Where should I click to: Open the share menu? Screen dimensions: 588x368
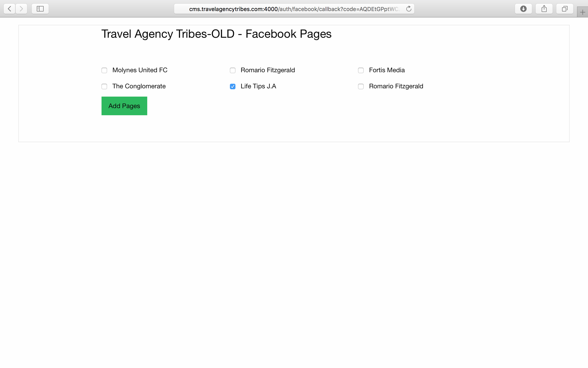[x=544, y=9]
